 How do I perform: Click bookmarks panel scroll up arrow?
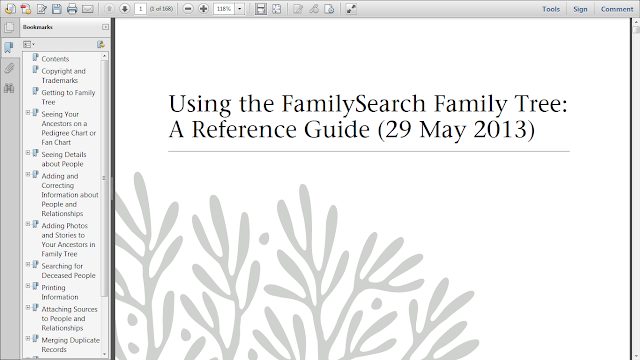click(x=104, y=56)
